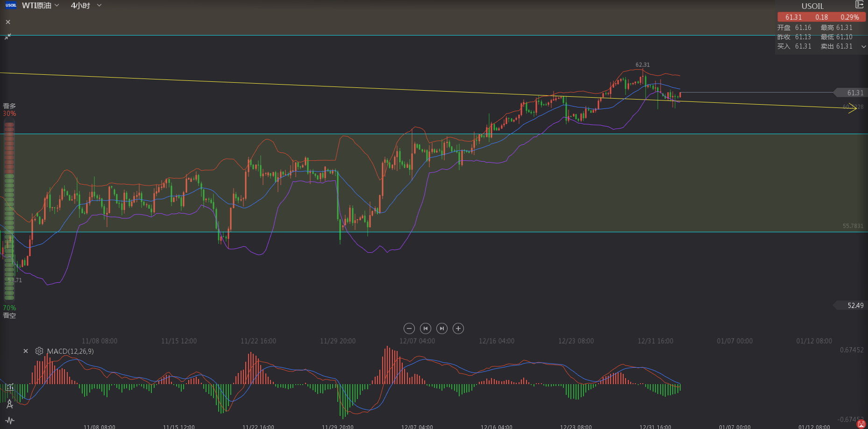Viewport: 868px width, 429px height.
Task: Jump to the earliest chart data
Action: point(425,329)
